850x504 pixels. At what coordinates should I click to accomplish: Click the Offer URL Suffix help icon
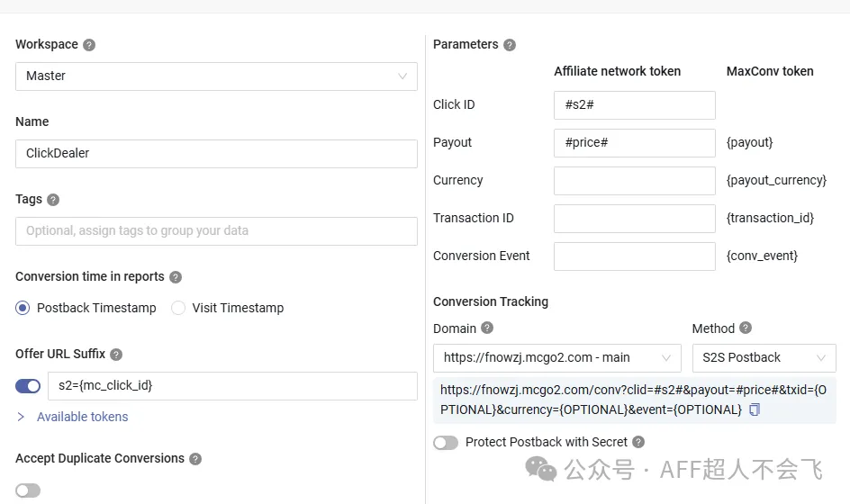pyautogui.click(x=116, y=355)
